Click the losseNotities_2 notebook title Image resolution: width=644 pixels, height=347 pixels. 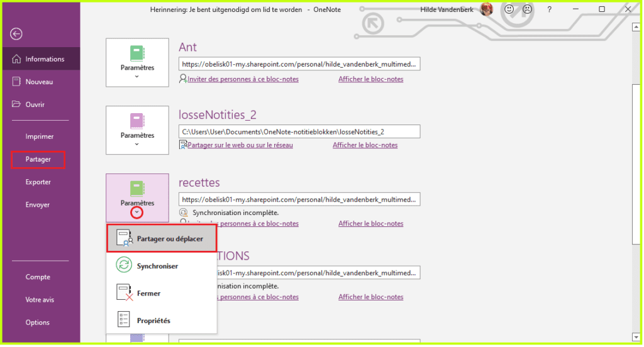[218, 115]
